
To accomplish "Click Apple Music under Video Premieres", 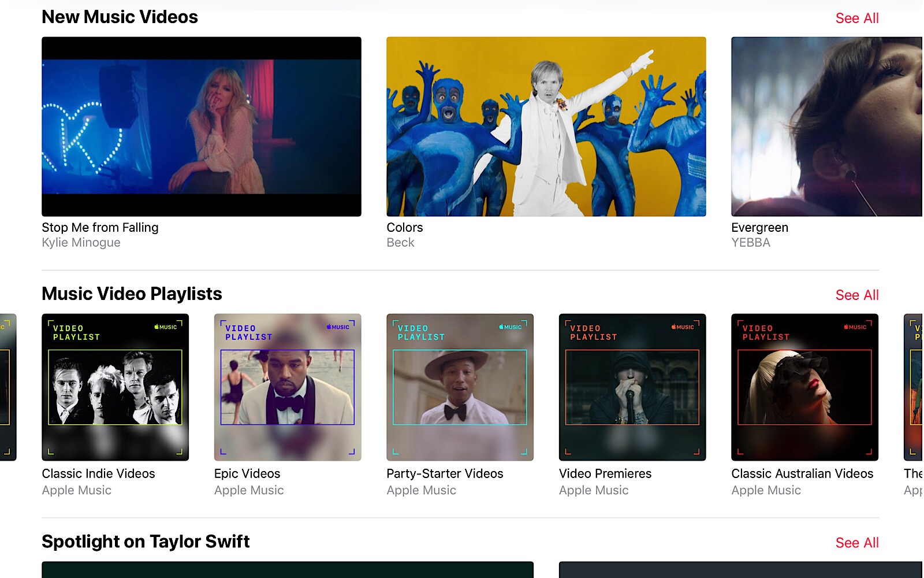I will click(594, 491).
